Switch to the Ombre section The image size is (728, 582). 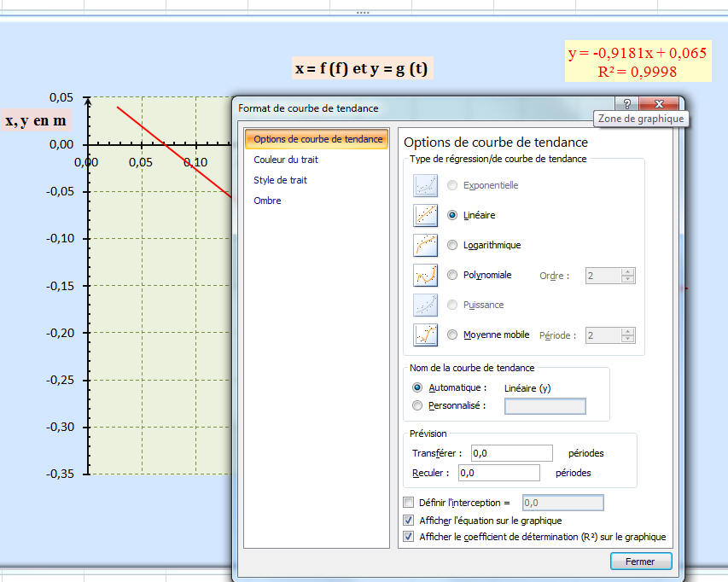(x=267, y=201)
